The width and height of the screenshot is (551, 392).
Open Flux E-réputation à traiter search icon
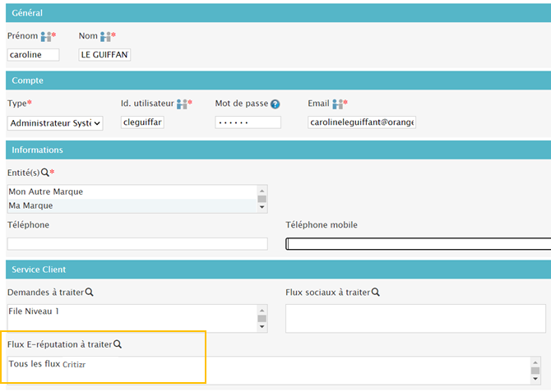point(117,344)
